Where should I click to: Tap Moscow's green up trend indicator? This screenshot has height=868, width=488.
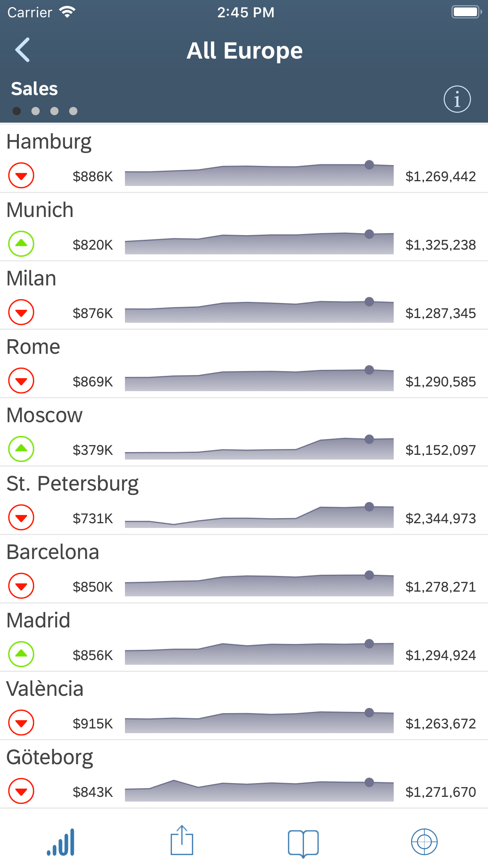click(21, 449)
